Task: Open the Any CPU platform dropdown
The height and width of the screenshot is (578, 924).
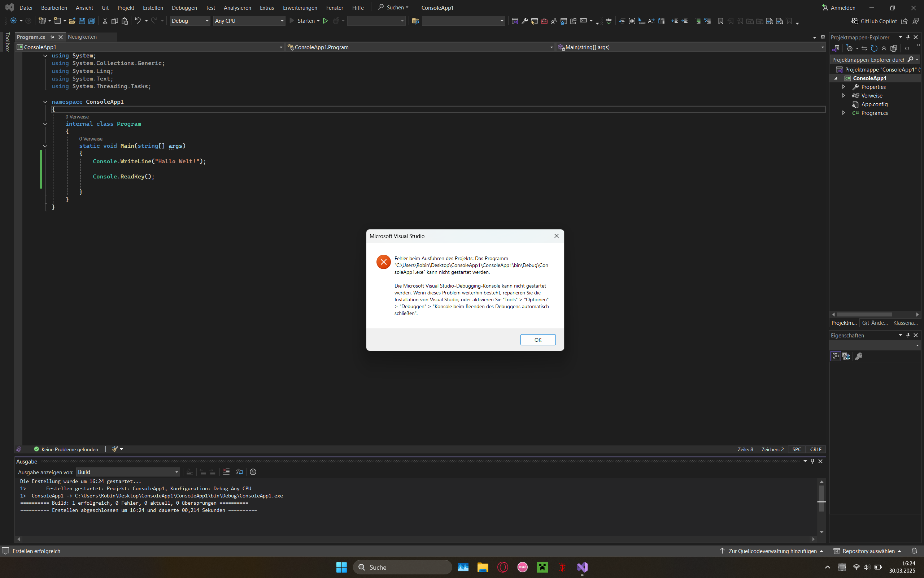Action: [x=249, y=21]
